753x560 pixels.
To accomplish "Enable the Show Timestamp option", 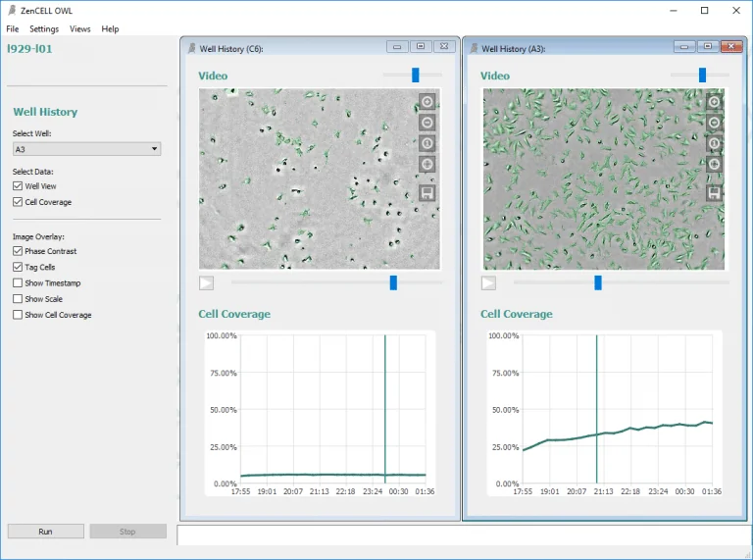I will coord(18,283).
